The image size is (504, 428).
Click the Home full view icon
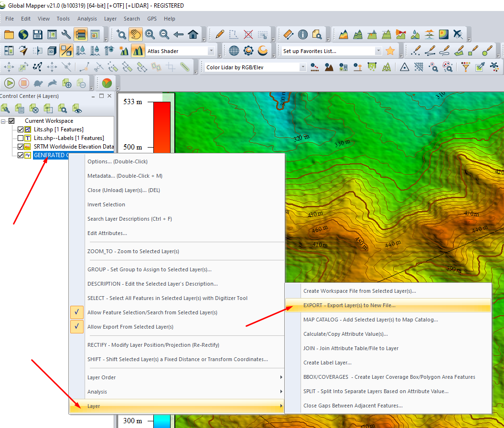pos(193,34)
